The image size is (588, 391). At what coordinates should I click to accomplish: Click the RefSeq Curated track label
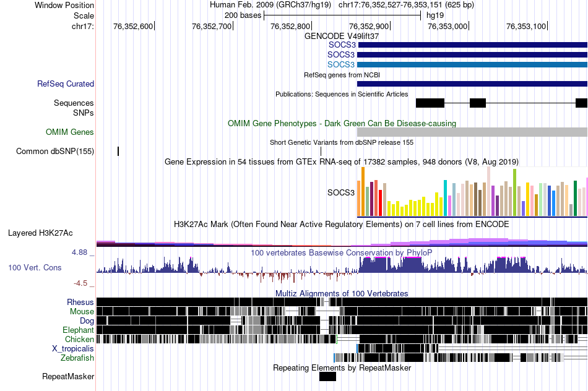tap(66, 84)
